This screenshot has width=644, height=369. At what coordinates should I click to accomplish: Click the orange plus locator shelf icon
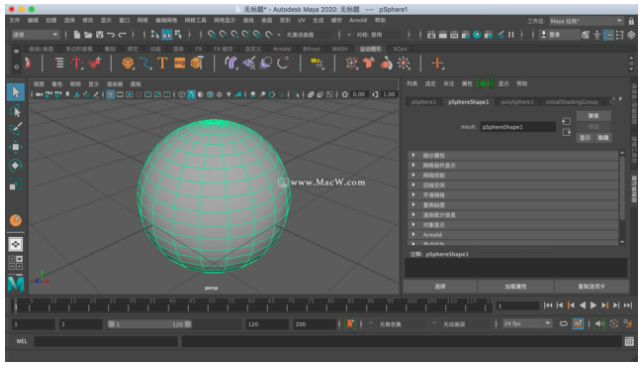(437, 63)
